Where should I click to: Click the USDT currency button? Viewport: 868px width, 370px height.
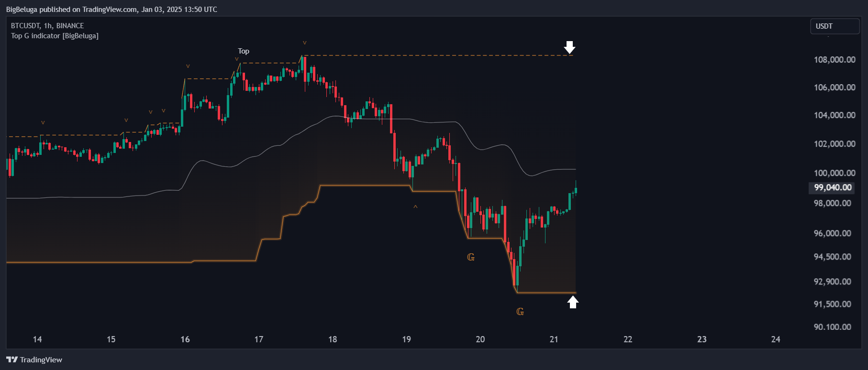[x=835, y=26]
